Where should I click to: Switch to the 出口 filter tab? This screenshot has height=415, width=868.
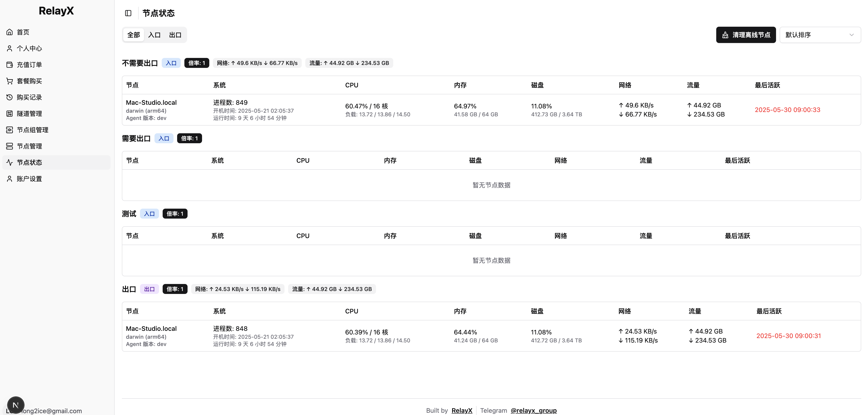(175, 35)
